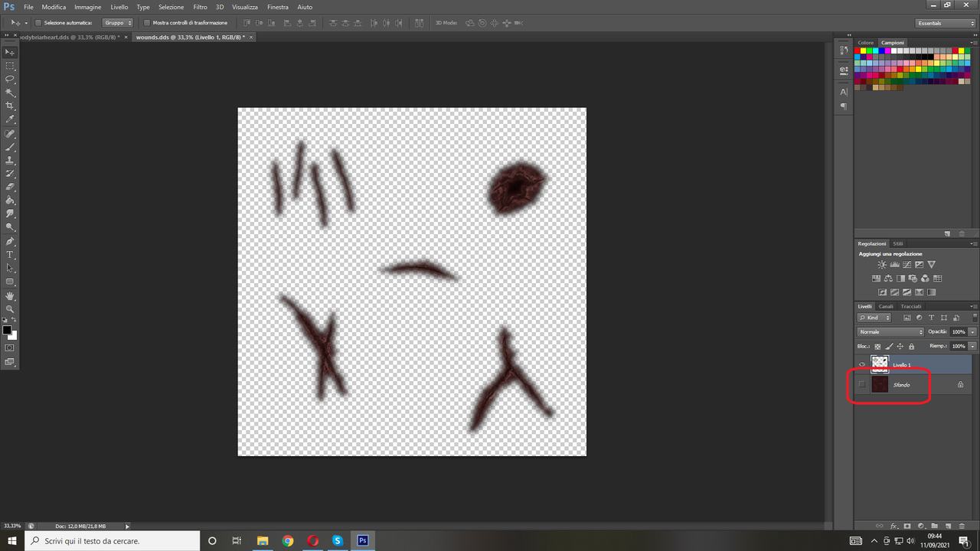This screenshot has width=980, height=551.
Task: Select the Paint Bucket tool
Action: tap(10, 200)
